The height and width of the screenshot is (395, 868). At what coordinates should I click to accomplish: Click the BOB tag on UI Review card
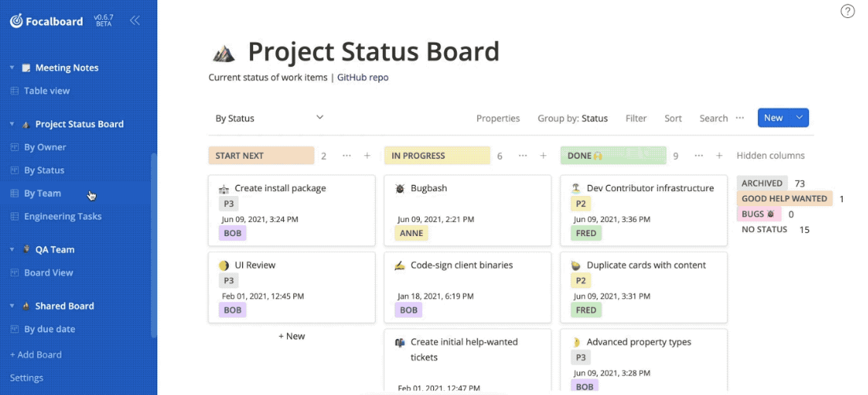(x=233, y=310)
